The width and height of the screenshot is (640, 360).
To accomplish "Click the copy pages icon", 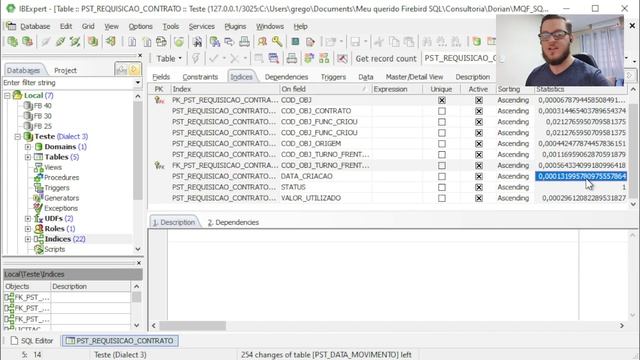I will pyautogui.click(x=394, y=41).
